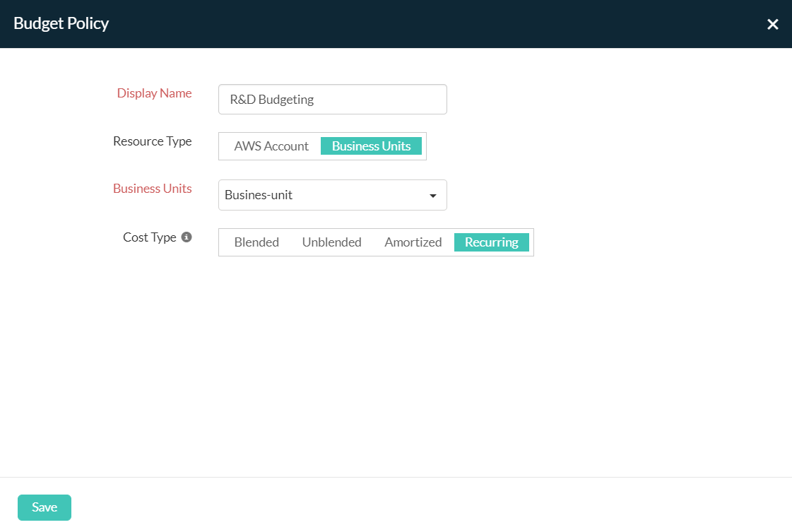Open dropdown showing Busines-unit value
Viewport: 792px width, 532px height.
coord(325,195)
